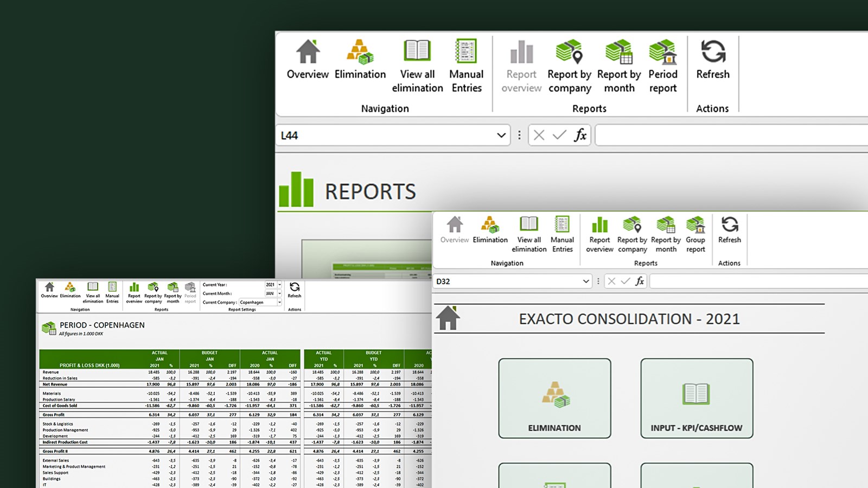
Task: Click the home icon beside Exacto Consolidation title
Action: [448, 318]
